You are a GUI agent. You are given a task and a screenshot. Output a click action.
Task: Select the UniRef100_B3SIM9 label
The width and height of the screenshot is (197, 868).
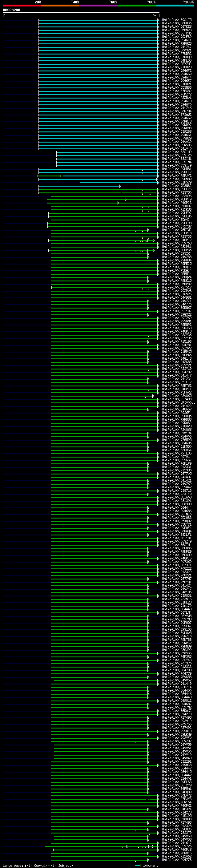click(x=177, y=152)
